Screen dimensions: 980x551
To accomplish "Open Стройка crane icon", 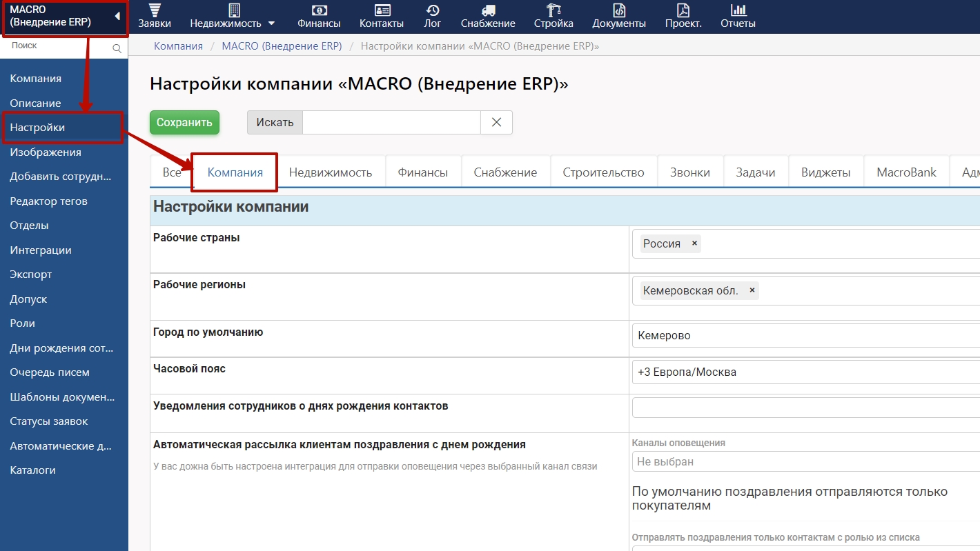I will 553,10.
